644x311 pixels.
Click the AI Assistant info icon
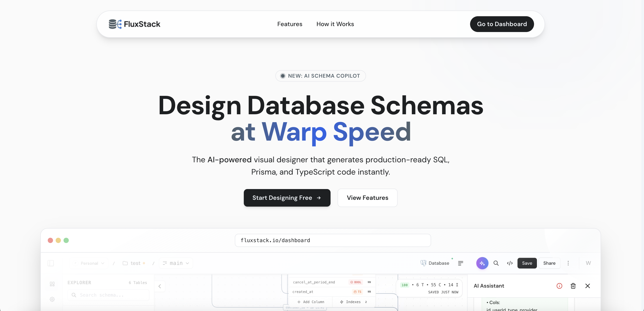tap(559, 286)
